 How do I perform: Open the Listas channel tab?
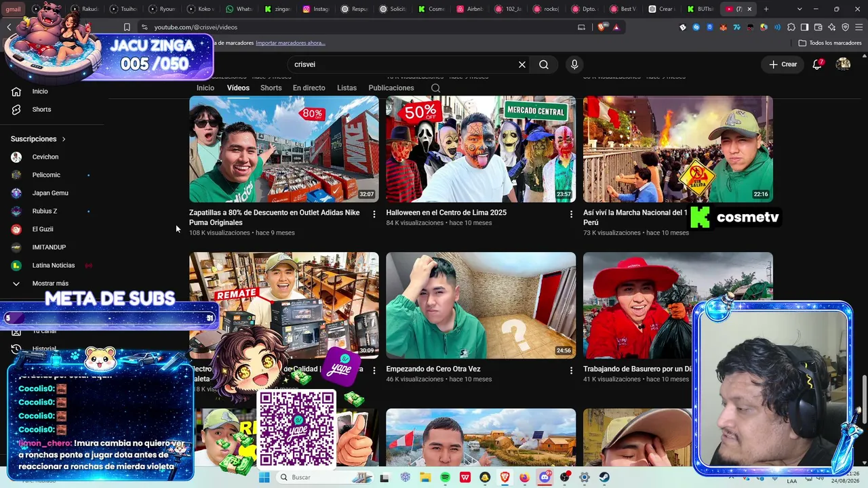tap(347, 88)
